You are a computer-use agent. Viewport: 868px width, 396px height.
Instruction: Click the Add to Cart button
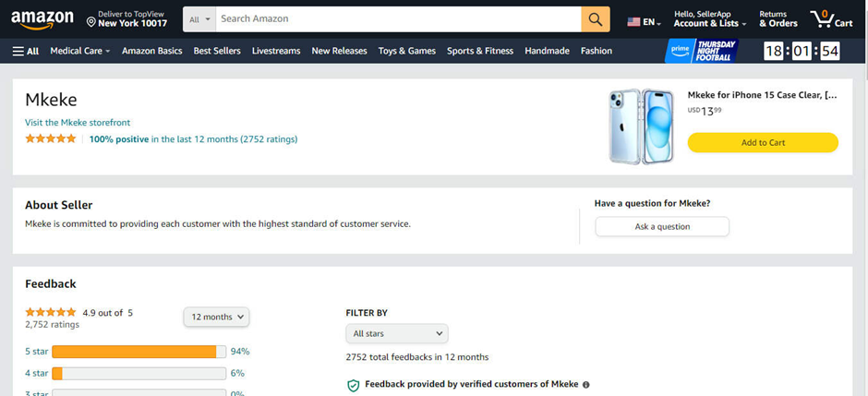[x=763, y=143]
